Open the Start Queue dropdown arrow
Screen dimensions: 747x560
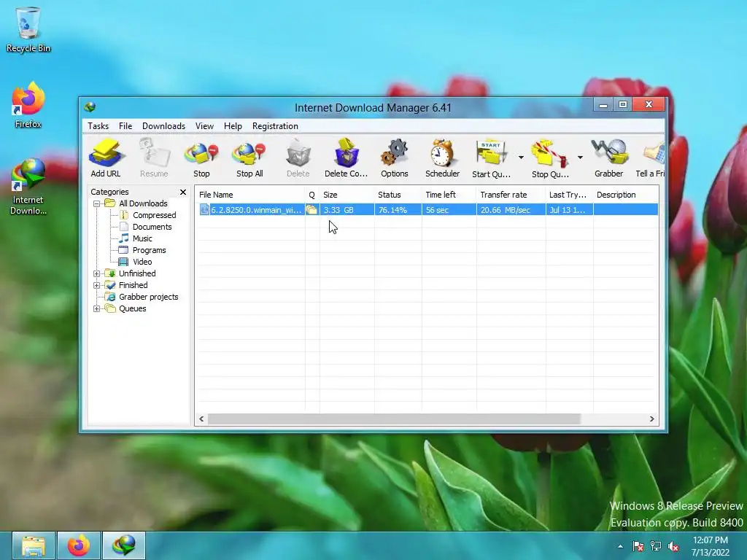point(521,157)
